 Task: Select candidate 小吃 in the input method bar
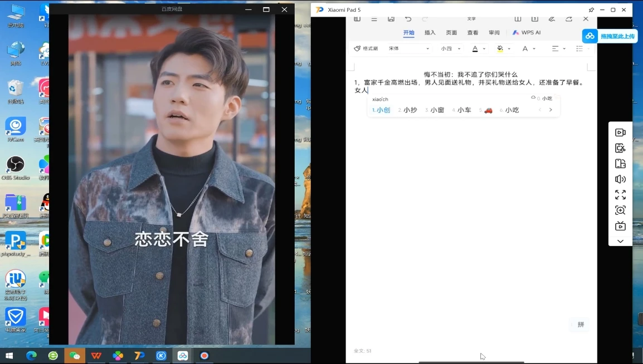point(512,110)
